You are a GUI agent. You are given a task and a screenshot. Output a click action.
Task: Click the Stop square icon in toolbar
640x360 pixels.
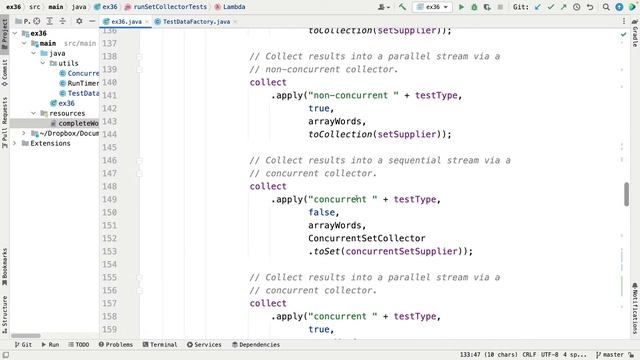coord(500,7)
